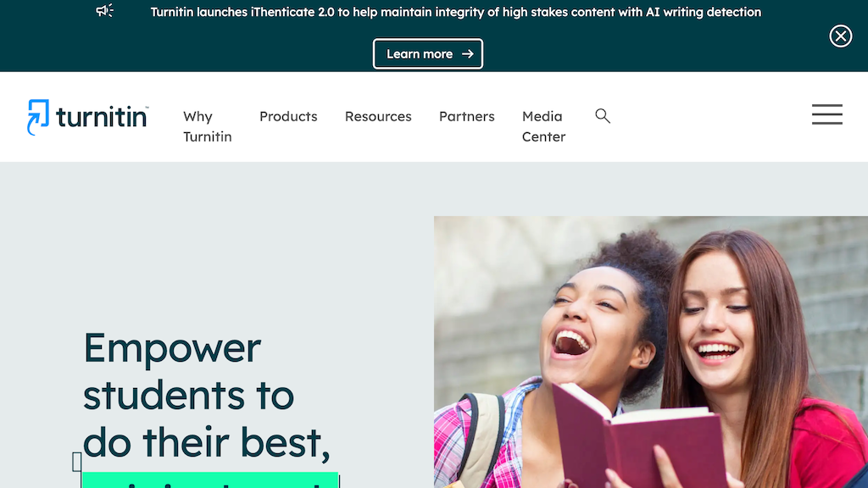
Task: Click the blue arrow mark in logo
Action: (38, 117)
